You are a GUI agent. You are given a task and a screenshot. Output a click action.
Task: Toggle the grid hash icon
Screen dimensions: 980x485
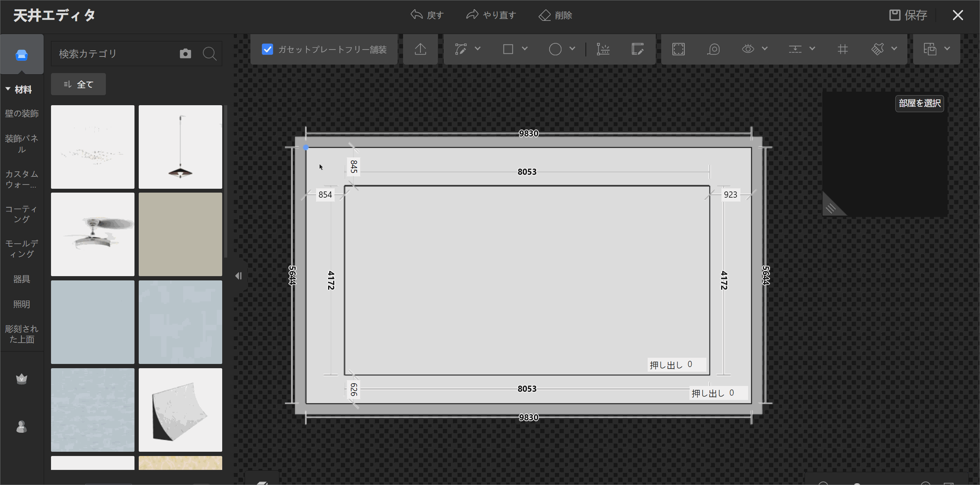click(843, 49)
